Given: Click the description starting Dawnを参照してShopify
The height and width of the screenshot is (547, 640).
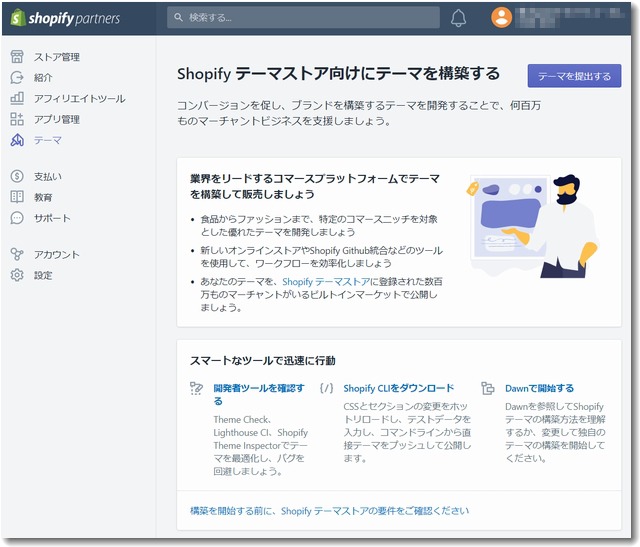Looking at the screenshot, I should [555, 432].
